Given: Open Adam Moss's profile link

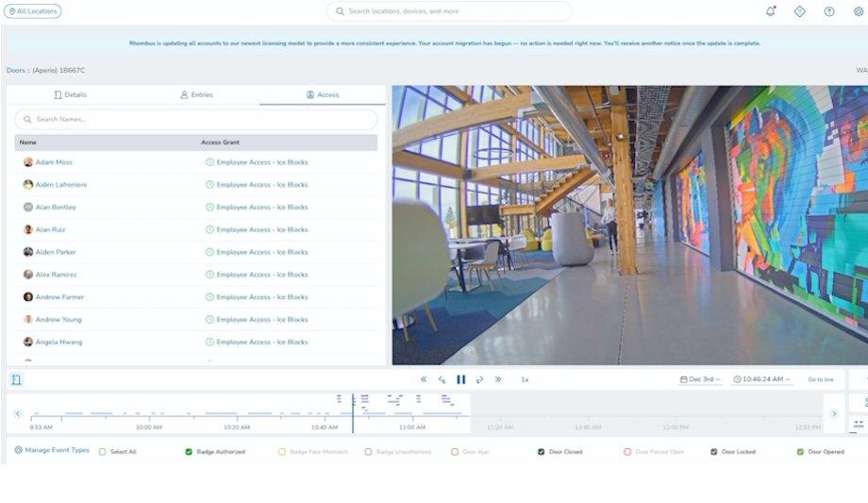Looking at the screenshot, I should [x=54, y=161].
